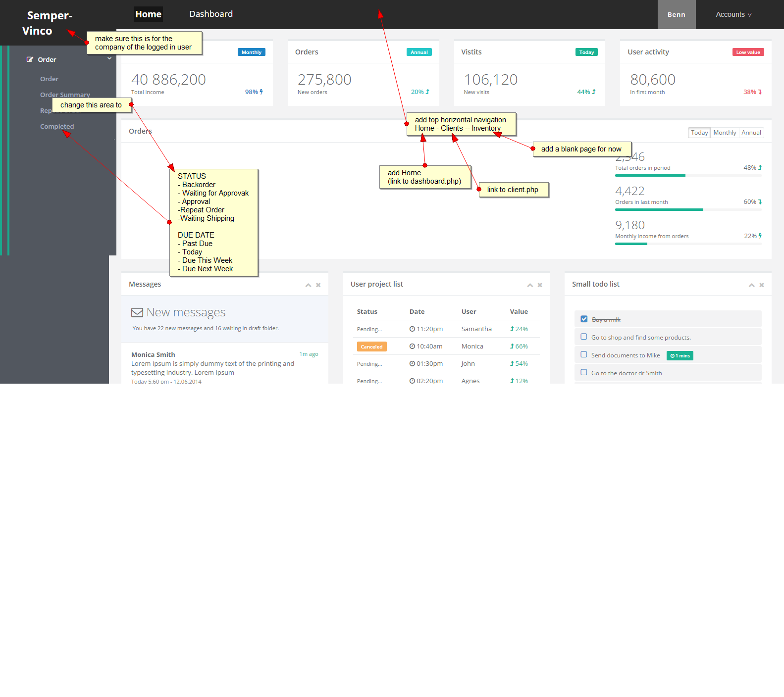Open the Accounts dropdown

pyautogui.click(x=733, y=14)
